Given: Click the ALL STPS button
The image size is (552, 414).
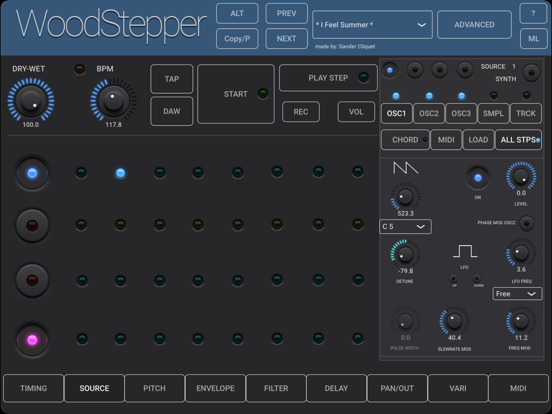Looking at the screenshot, I should [x=518, y=140].
